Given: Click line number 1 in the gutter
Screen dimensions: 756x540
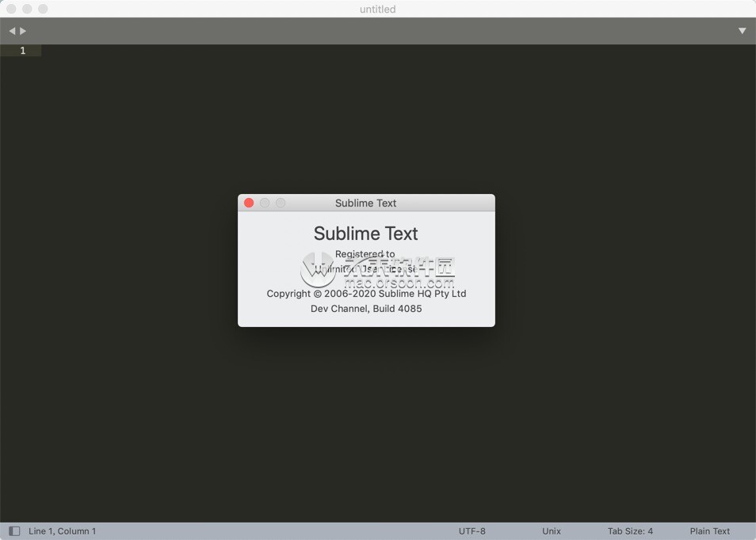Looking at the screenshot, I should (x=23, y=51).
